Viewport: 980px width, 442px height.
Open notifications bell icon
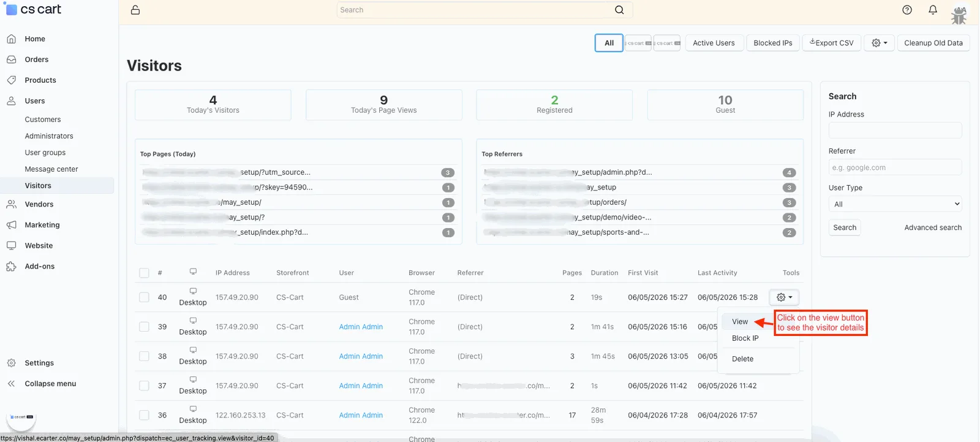point(933,10)
